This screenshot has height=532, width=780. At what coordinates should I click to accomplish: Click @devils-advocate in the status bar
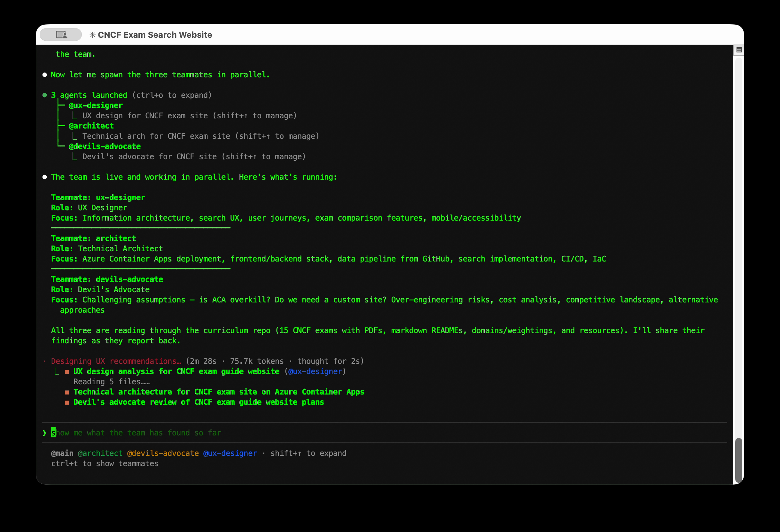[163, 453]
